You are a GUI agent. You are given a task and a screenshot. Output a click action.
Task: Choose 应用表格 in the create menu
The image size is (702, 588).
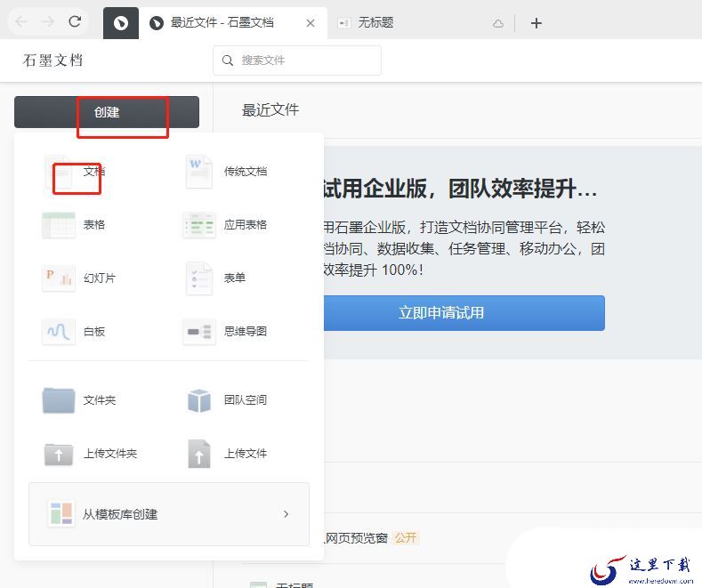click(x=246, y=225)
